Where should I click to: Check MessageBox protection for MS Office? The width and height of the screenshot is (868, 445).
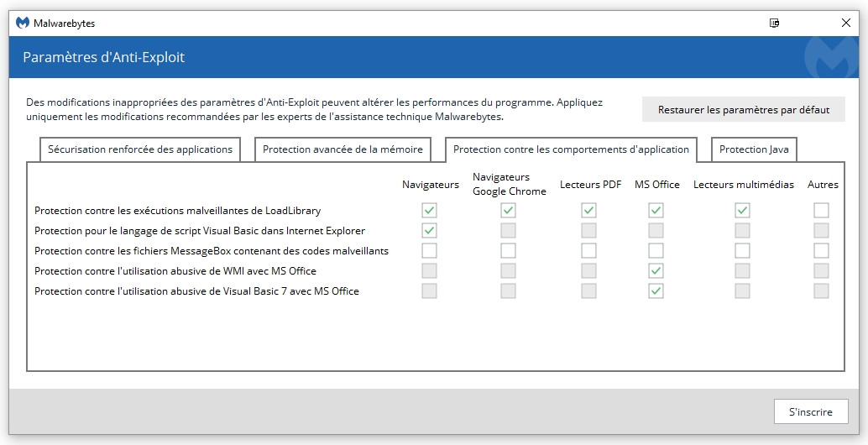click(x=656, y=251)
